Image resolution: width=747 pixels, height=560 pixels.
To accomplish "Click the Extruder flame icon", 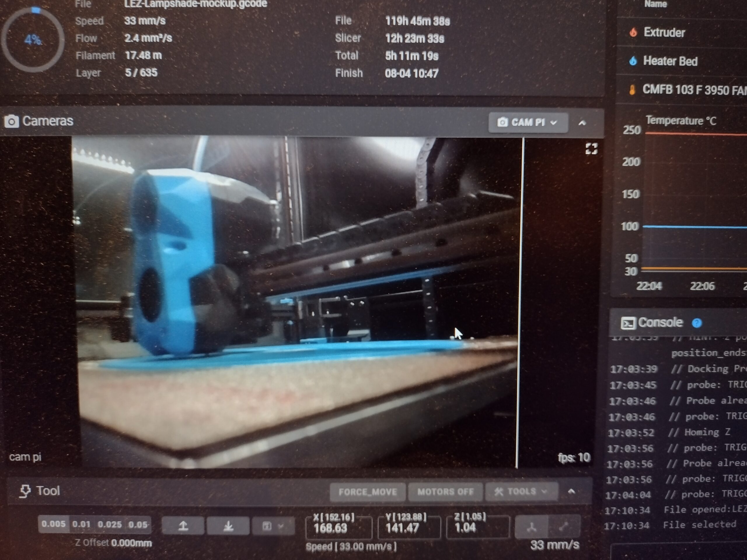I will (x=633, y=32).
